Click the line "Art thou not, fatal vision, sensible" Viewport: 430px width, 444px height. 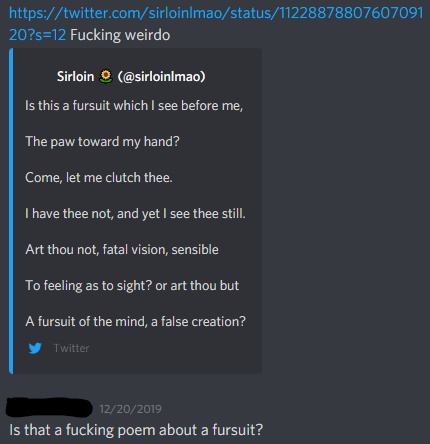[x=122, y=249]
